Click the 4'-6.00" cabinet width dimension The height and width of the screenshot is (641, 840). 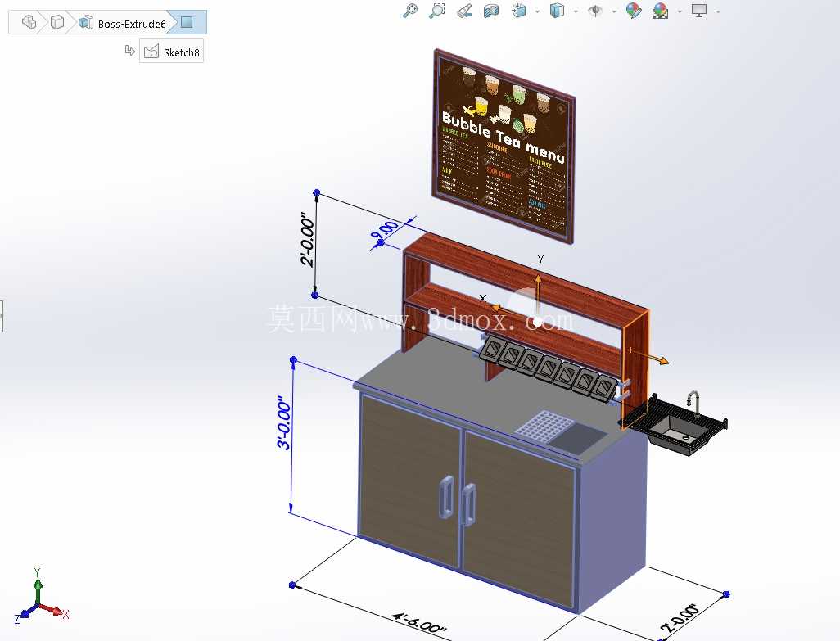pyautogui.click(x=419, y=622)
